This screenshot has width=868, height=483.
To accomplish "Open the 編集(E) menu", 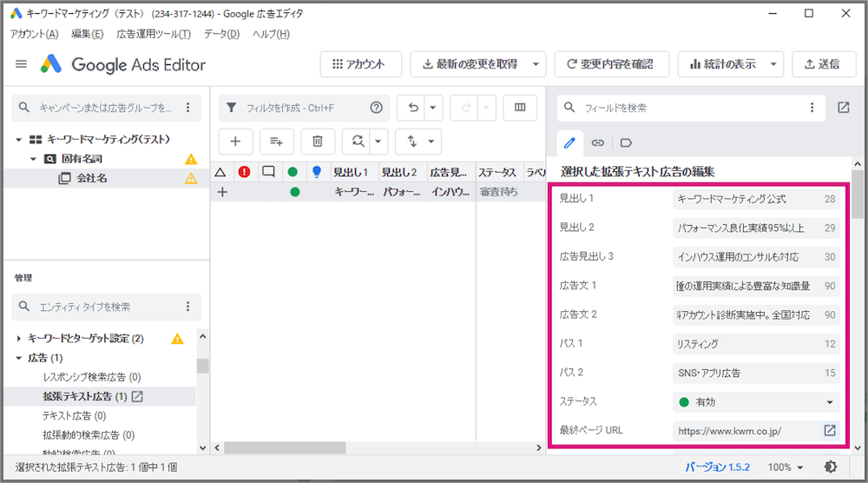I will coord(88,35).
